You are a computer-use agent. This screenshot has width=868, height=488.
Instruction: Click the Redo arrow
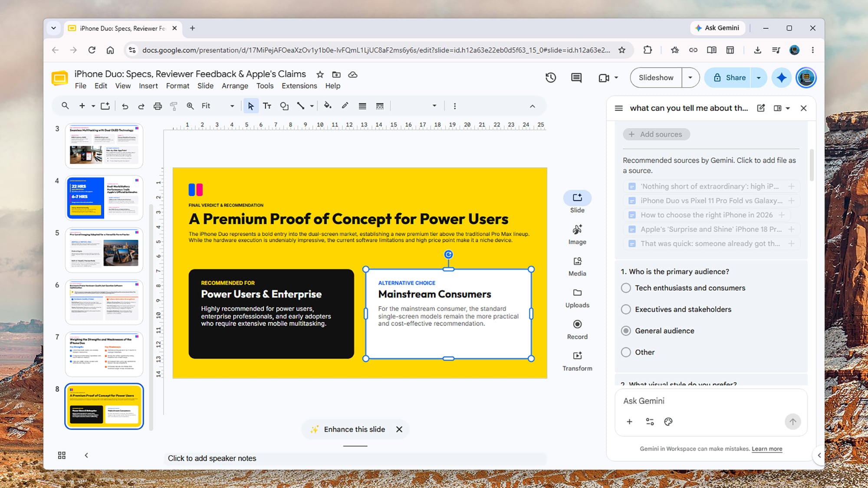[141, 106]
